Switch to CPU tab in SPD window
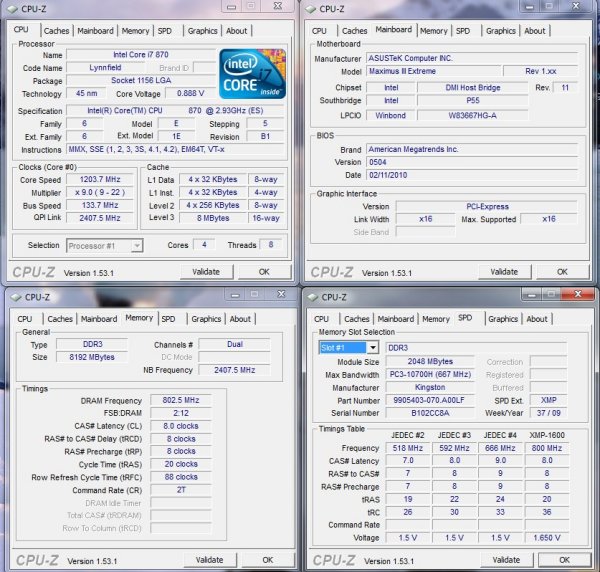 click(321, 319)
